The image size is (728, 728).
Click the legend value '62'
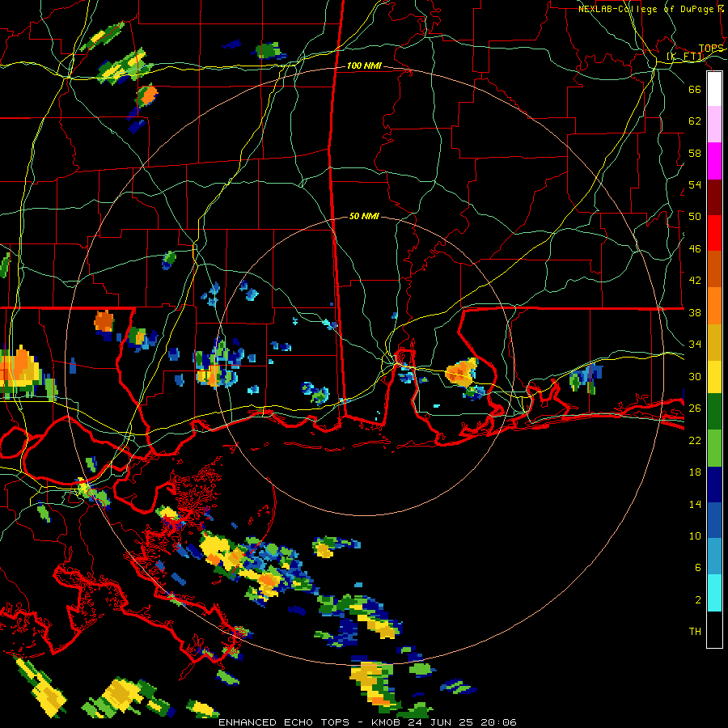point(695,121)
